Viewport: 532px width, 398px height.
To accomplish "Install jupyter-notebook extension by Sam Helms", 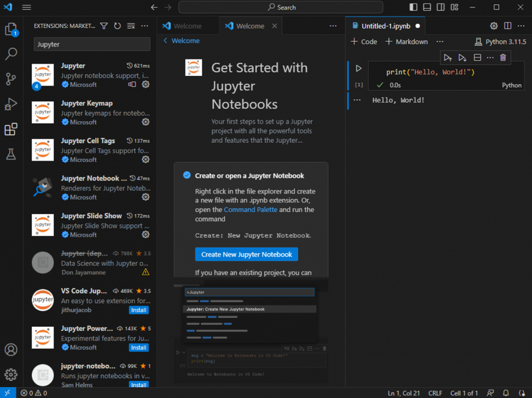I will 139,385.
